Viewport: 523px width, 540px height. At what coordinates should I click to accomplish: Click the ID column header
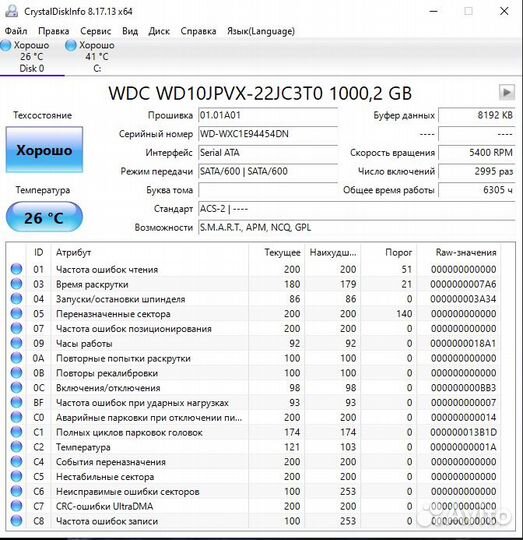coord(39,252)
